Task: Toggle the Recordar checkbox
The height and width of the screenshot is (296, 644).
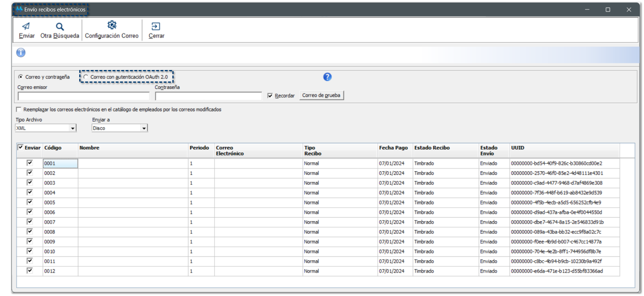Action: (270, 96)
